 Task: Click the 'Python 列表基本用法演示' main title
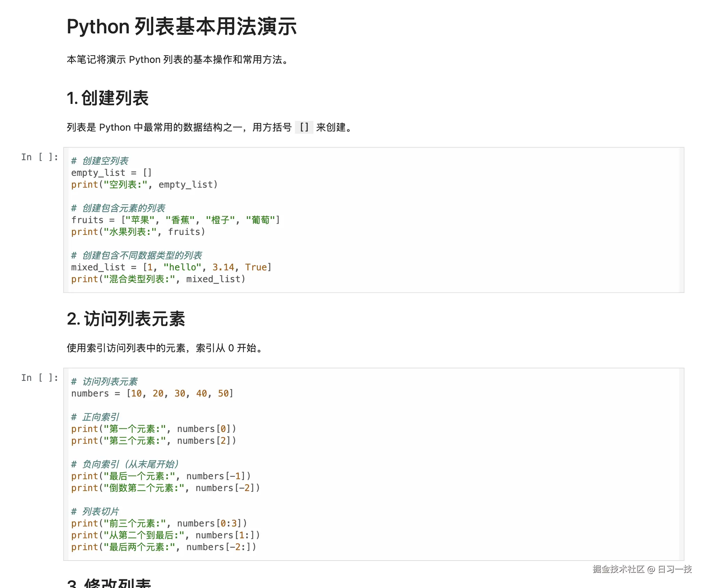181,27
